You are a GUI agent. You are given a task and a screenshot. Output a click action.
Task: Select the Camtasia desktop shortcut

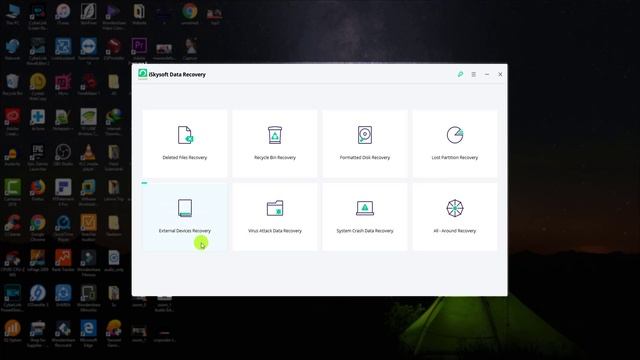coord(13,192)
